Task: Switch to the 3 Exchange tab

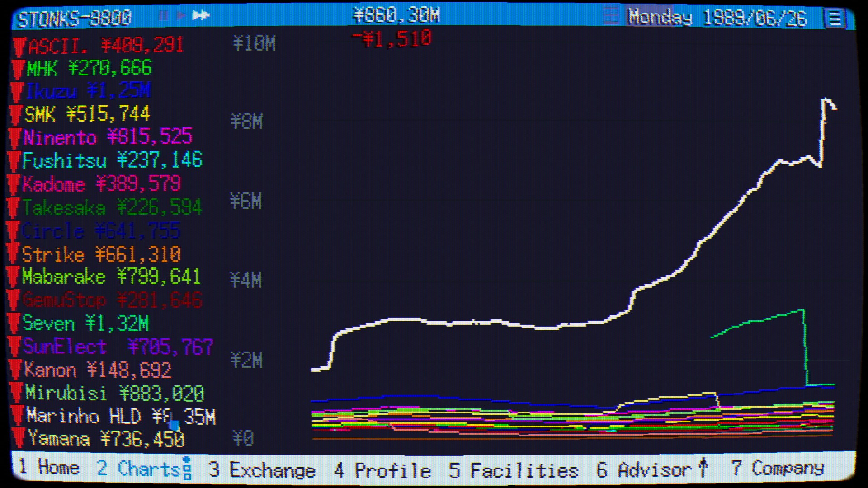Action: pyautogui.click(x=262, y=469)
